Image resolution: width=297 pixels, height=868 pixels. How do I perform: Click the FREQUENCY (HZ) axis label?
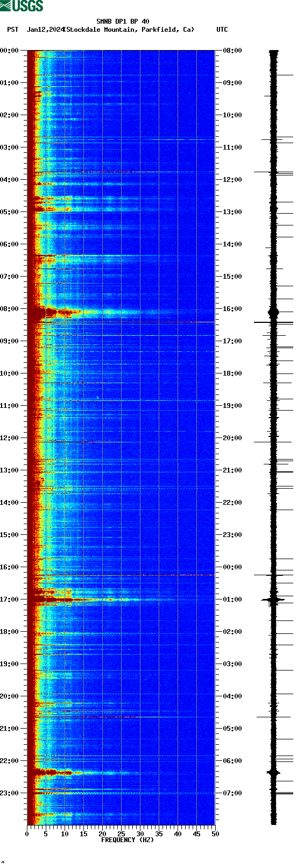click(128, 840)
